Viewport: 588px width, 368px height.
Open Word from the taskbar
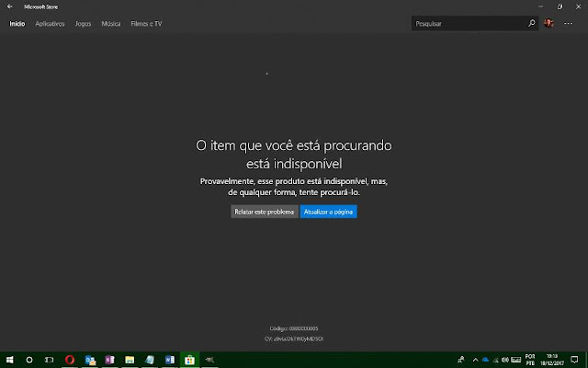click(x=169, y=360)
